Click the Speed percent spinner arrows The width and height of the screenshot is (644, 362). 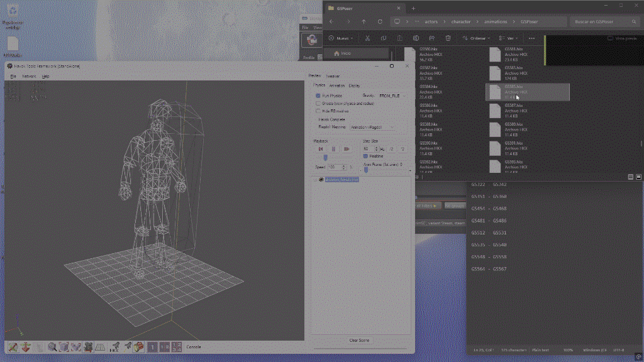click(344, 167)
